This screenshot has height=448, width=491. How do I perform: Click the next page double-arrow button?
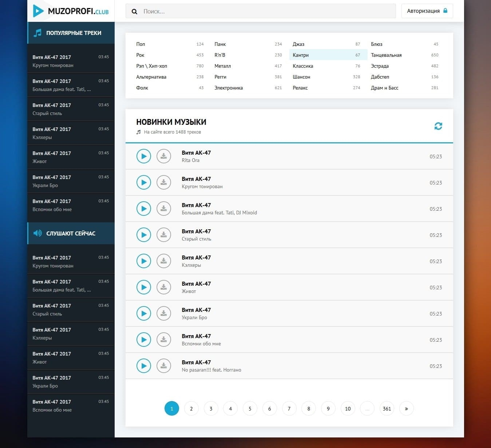point(407,409)
